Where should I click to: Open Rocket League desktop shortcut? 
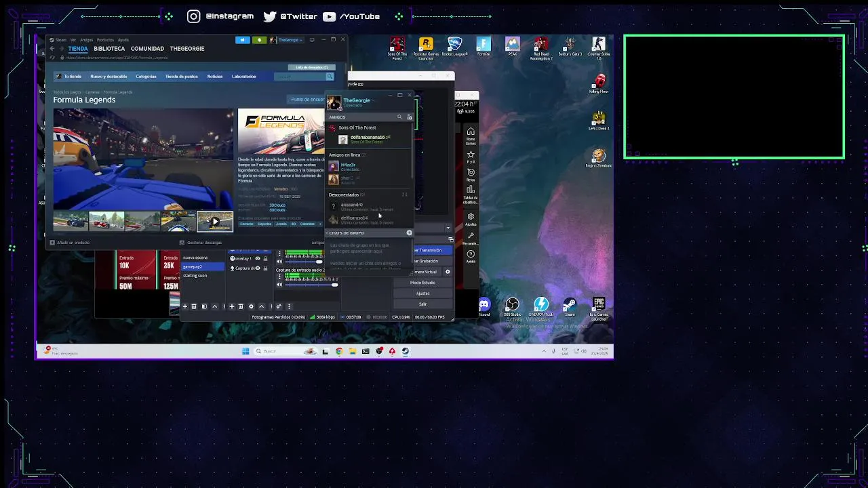455,47
